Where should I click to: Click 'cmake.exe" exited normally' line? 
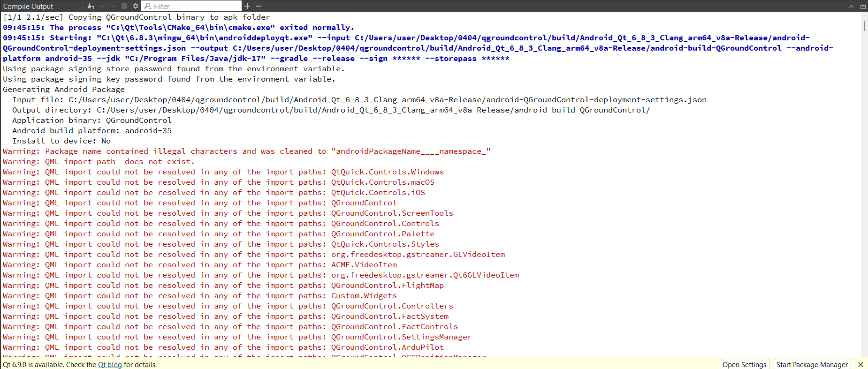178,27
